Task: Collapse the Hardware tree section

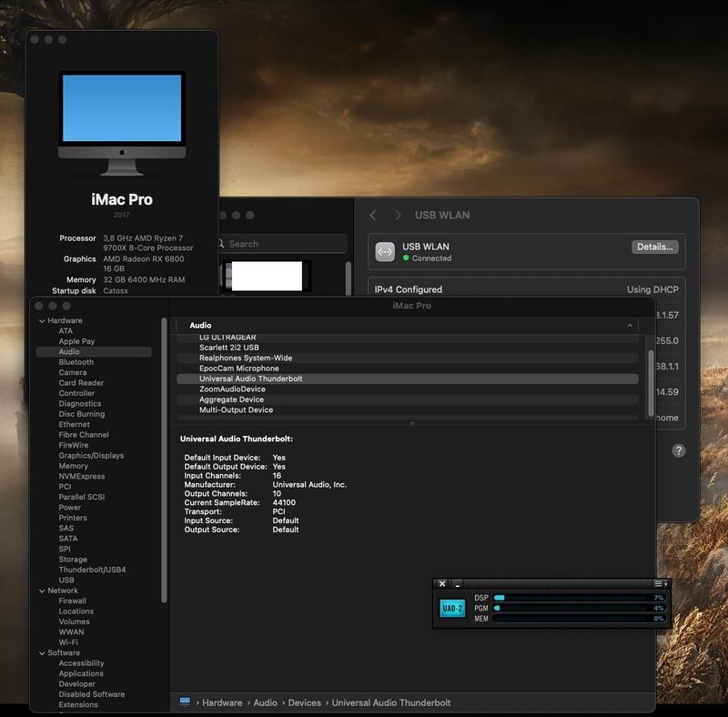Action: click(x=41, y=321)
